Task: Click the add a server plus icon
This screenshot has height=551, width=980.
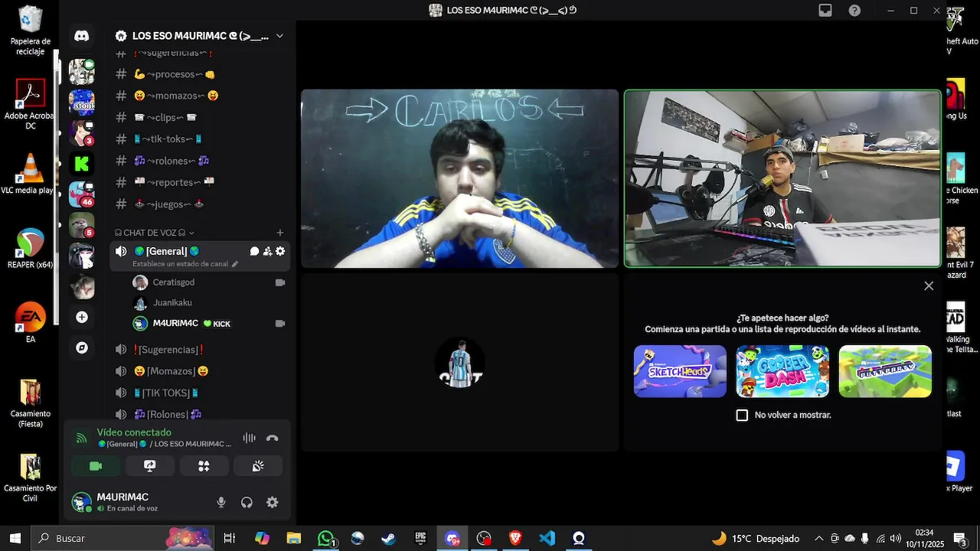Action: [82, 317]
